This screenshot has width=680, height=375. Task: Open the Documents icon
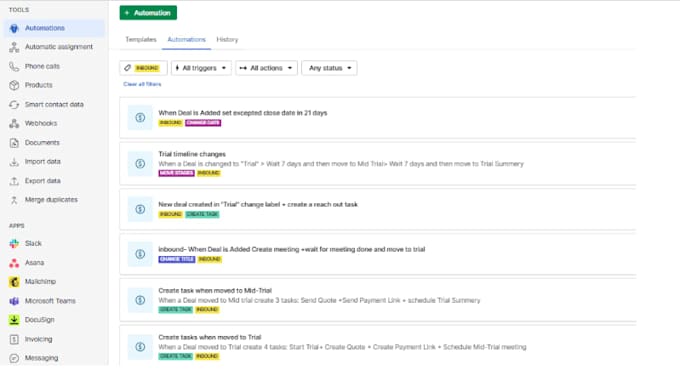pyautogui.click(x=14, y=143)
